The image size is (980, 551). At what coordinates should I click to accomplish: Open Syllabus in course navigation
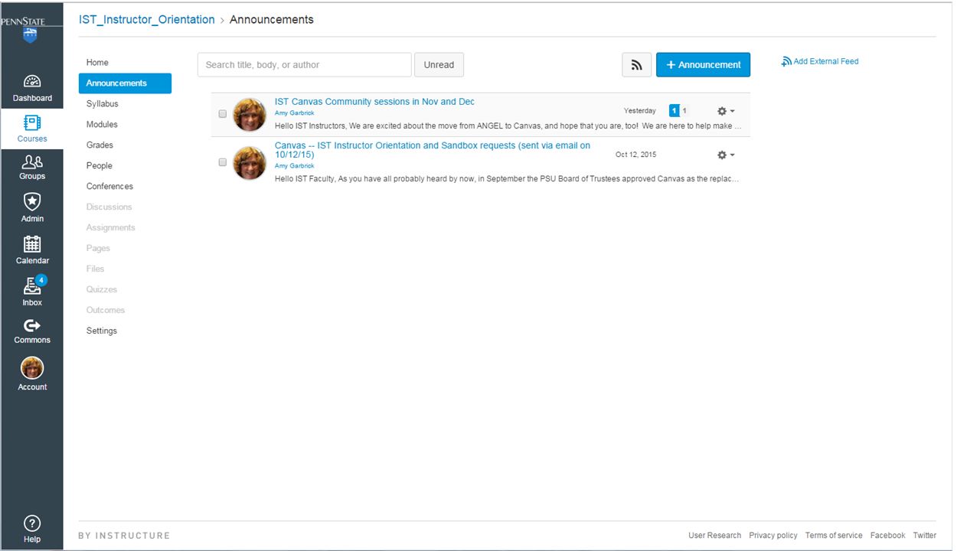(x=102, y=104)
